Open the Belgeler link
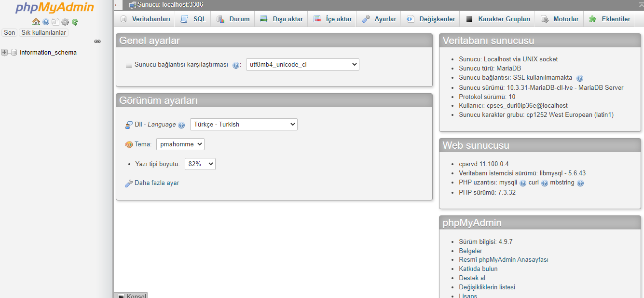Screen dimensions: 644x298 470,251
